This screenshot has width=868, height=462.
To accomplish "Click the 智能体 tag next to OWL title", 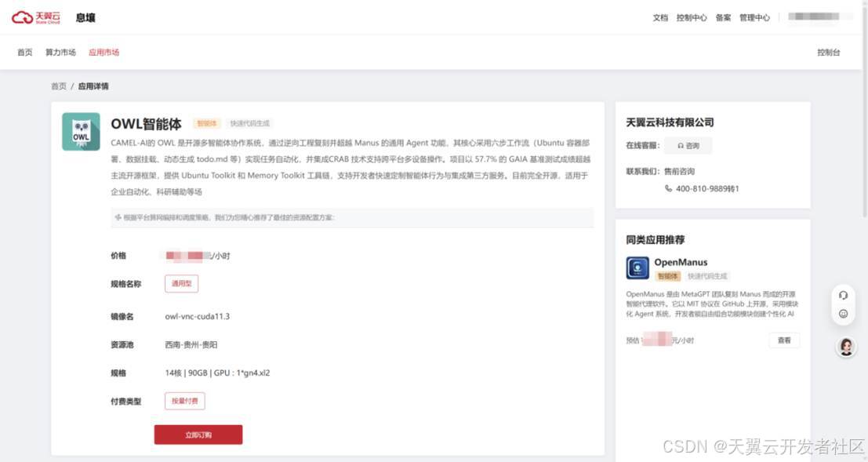I will [x=207, y=124].
